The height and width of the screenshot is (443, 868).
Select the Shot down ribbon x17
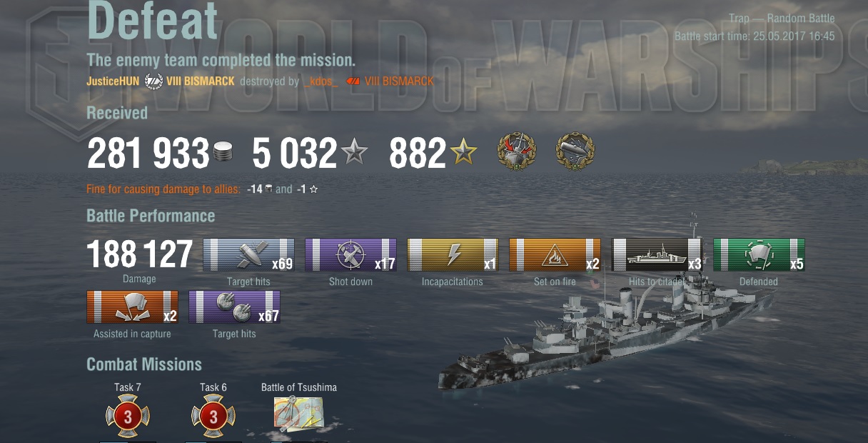click(x=350, y=255)
